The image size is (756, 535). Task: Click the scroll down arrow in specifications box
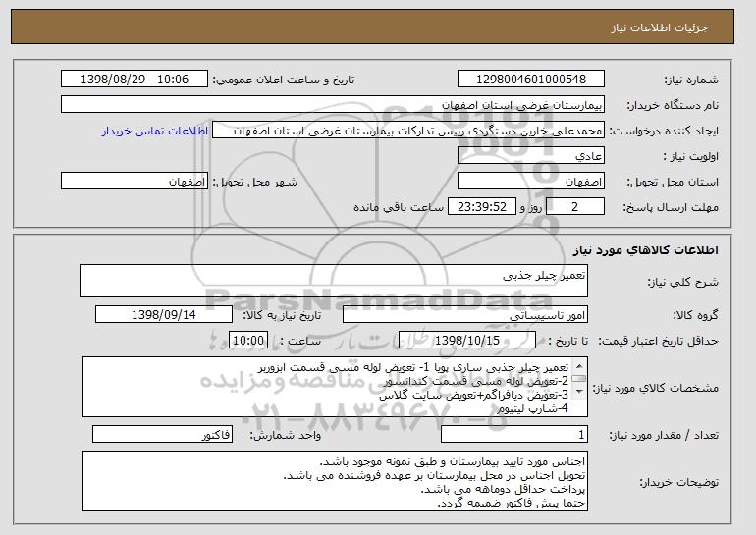pyautogui.click(x=579, y=392)
